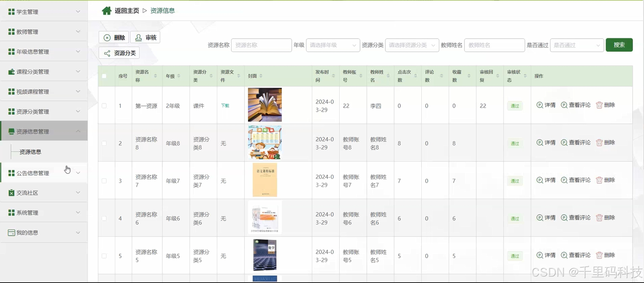Check the box for row 资源名称8
This screenshot has width=644, height=283.
104,143
